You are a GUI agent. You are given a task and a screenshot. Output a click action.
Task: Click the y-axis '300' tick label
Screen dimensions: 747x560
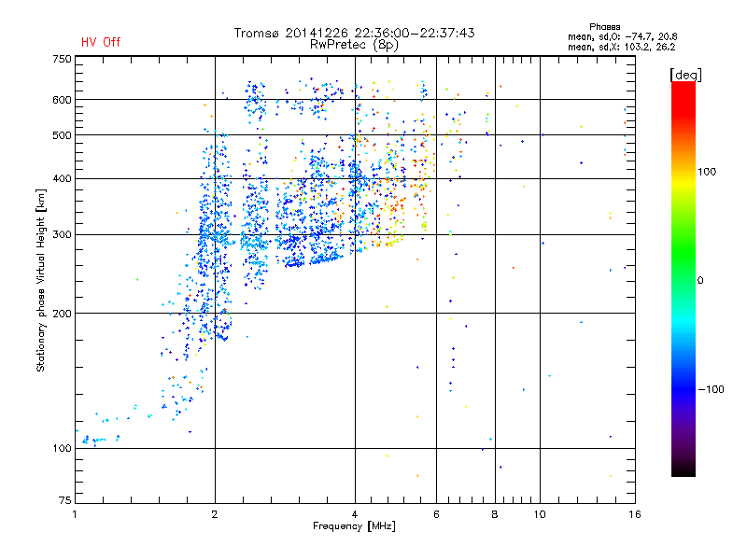tap(62, 234)
